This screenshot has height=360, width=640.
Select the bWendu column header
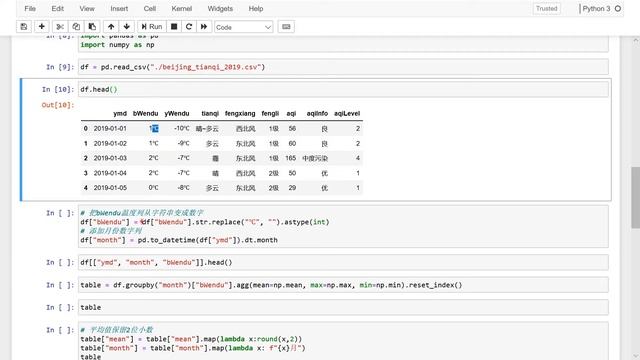[145, 113]
